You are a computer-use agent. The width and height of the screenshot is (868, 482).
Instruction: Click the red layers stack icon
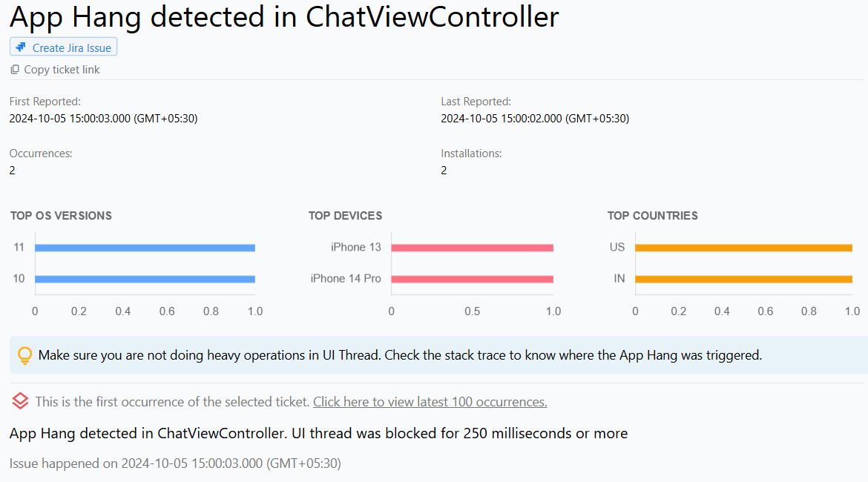tap(21, 402)
